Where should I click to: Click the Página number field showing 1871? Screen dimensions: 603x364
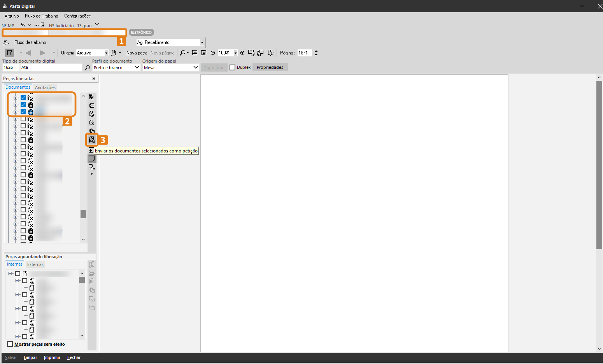[305, 53]
